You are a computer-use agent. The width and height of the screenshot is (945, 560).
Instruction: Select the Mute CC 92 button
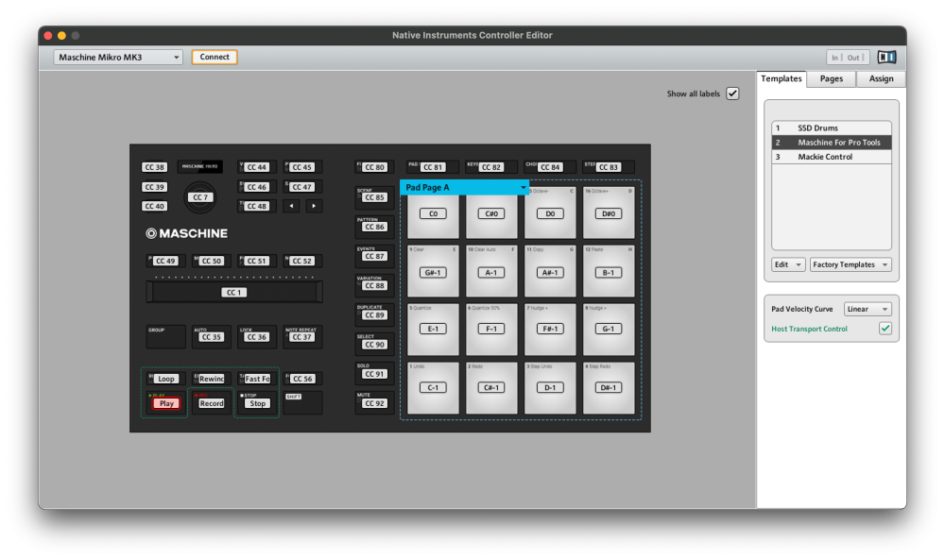click(373, 401)
